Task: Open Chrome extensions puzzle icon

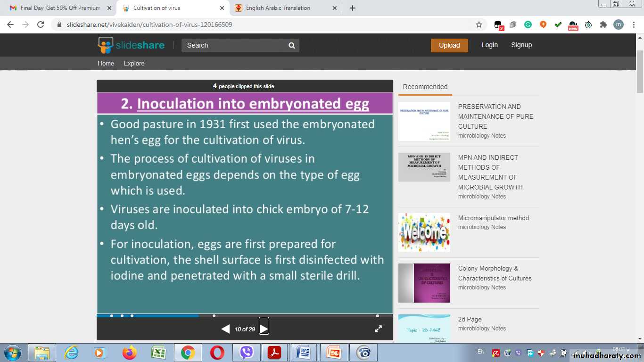Action: (603, 25)
